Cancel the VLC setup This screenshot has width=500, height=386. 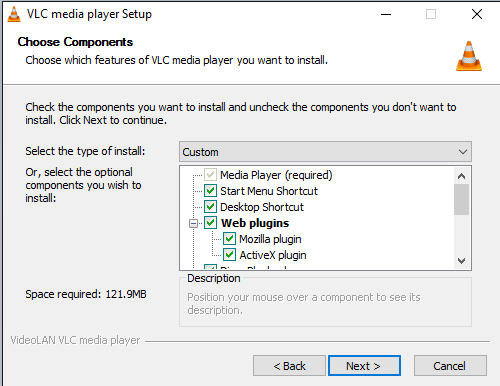tap(450, 366)
